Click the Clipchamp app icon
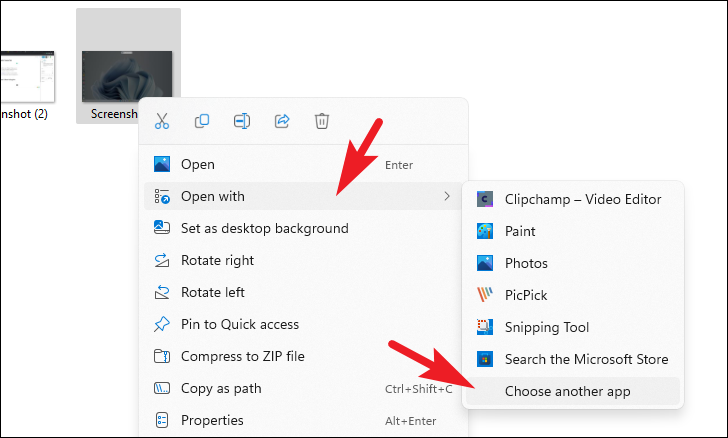 (x=485, y=199)
